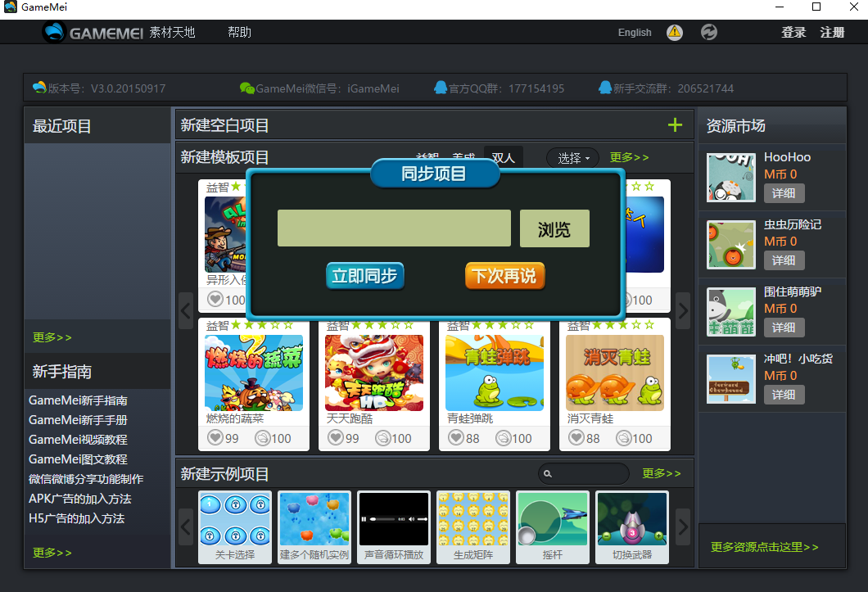Switch language to English
The height and width of the screenshot is (592, 868).
coord(635,33)
